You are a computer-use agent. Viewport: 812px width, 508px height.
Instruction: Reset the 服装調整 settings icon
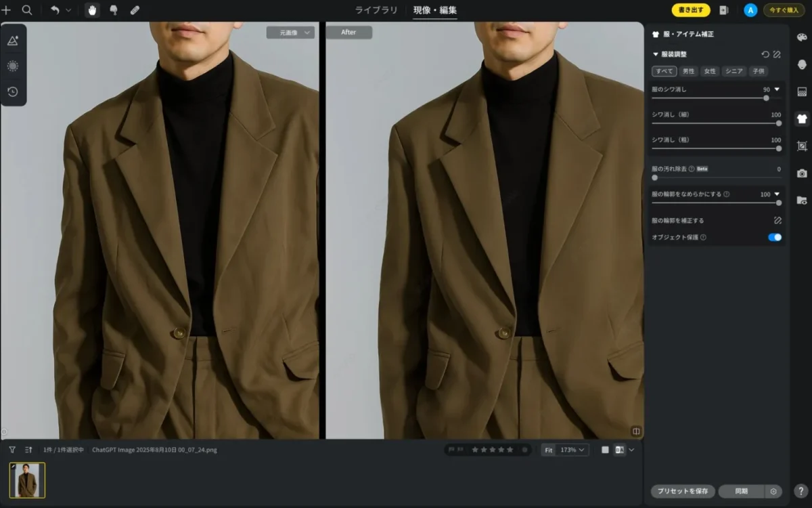pyautogui.click(x=765, y=54)
